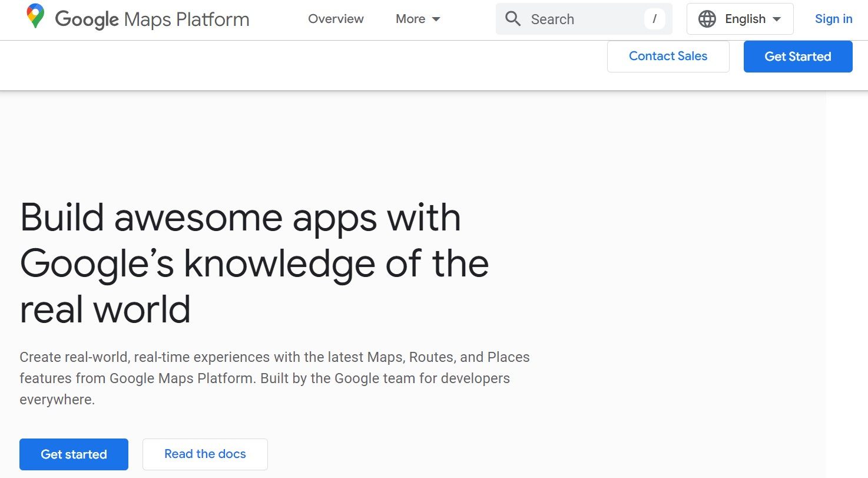Click the hero Get started button
This screenshot has width=868, height=478.
point(74,454)
